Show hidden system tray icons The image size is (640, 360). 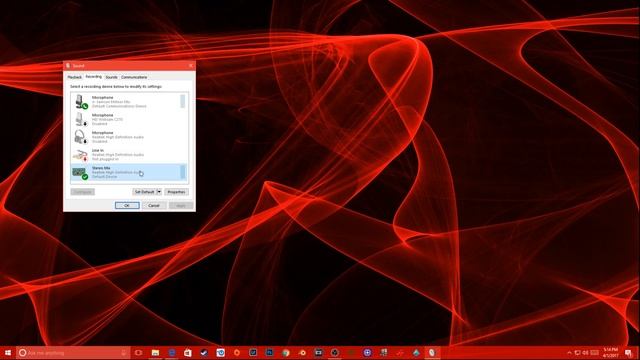point(569,353)
